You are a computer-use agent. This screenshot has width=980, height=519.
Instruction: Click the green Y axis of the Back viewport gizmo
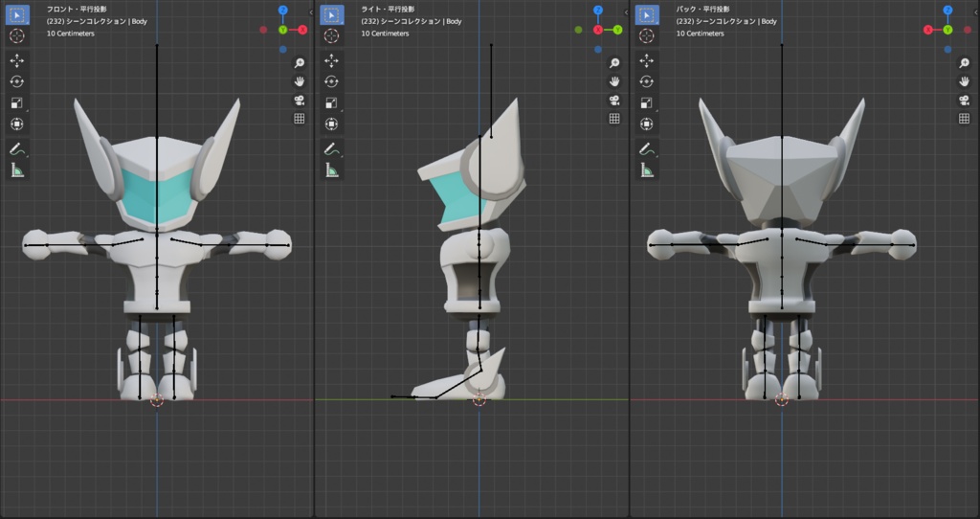948,30
